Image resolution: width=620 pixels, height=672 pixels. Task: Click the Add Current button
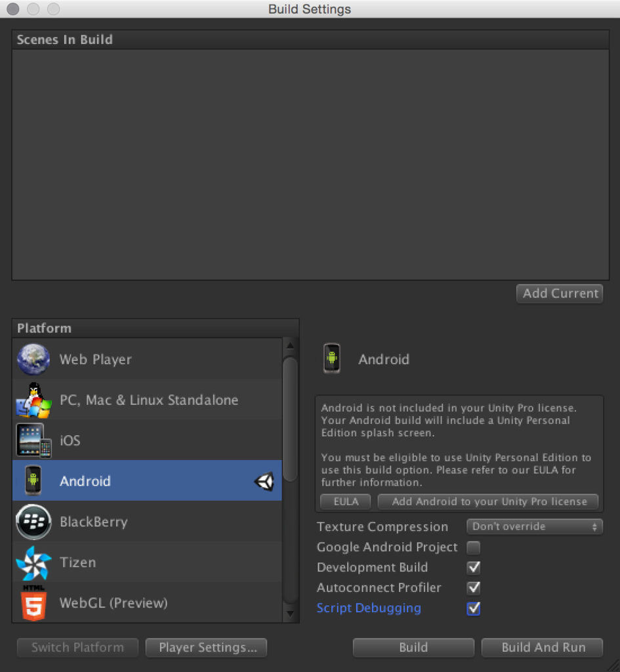(560, 293)
